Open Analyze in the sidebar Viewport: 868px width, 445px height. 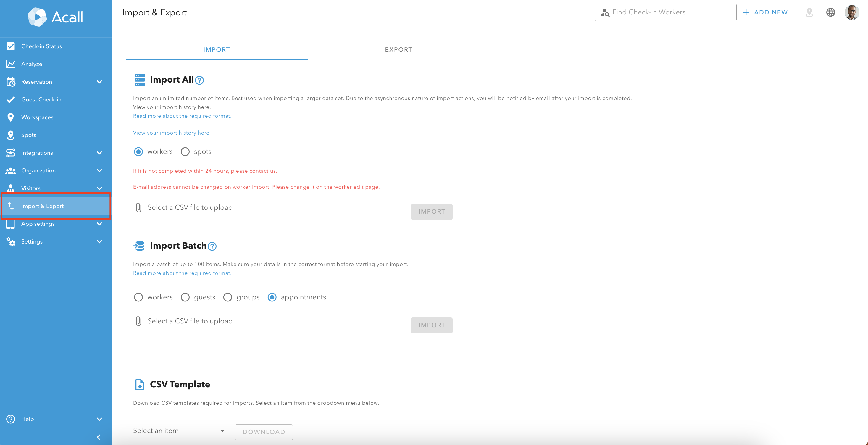32,64
